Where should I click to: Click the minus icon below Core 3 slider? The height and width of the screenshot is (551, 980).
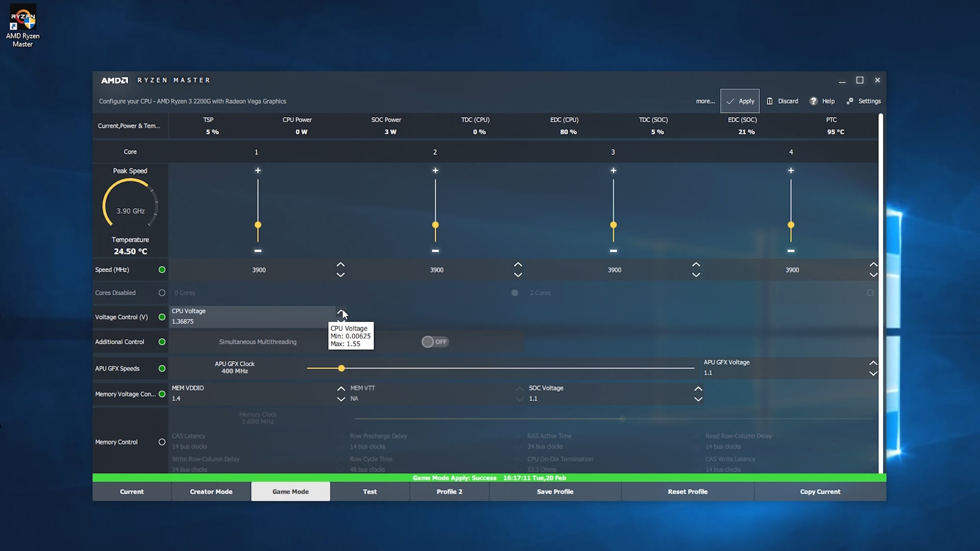point(614,251)
